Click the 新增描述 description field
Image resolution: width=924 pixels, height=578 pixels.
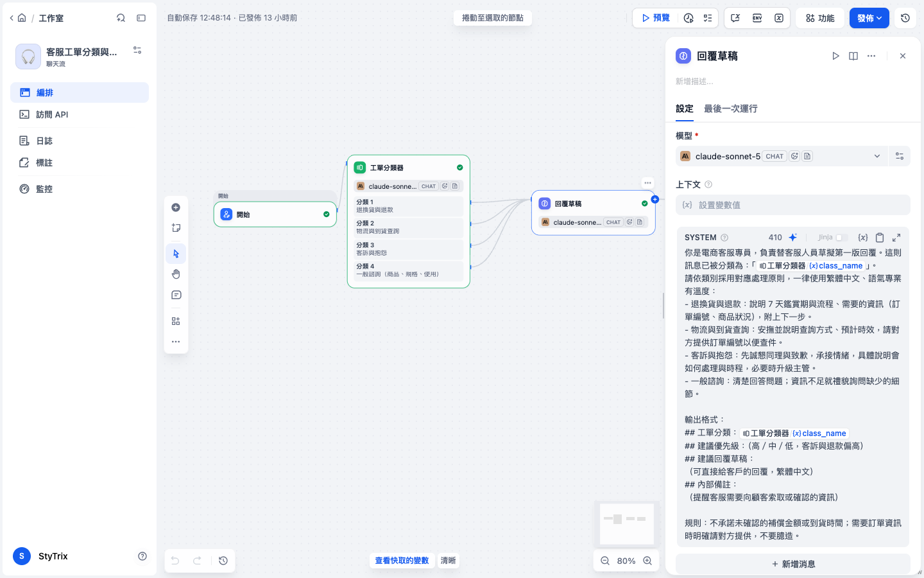[x=792, y=82]
